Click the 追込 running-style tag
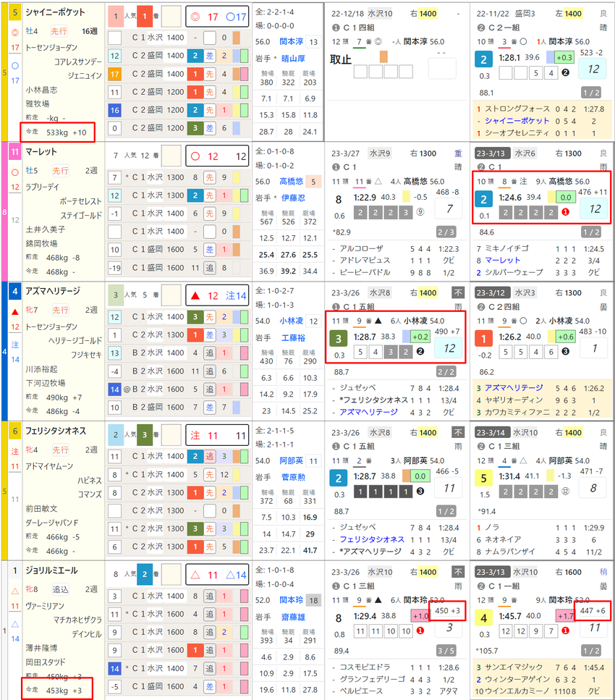 (60, 589)
